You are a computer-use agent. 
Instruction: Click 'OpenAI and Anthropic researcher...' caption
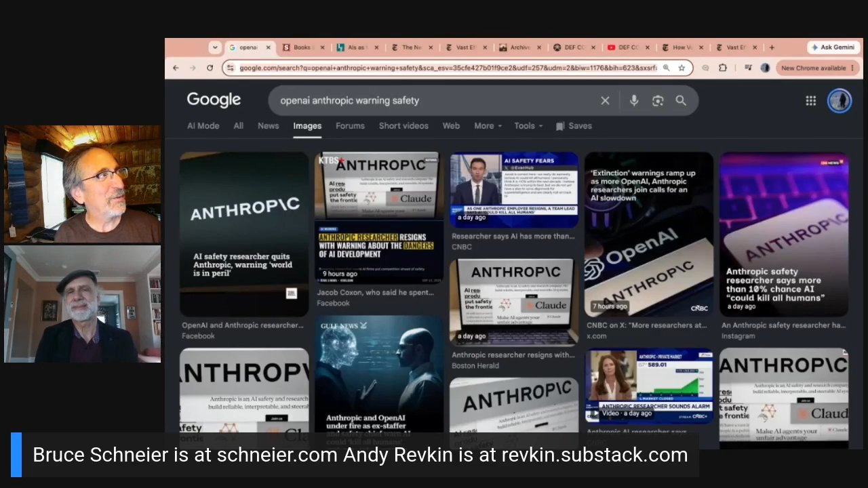[x=243, y=325]
